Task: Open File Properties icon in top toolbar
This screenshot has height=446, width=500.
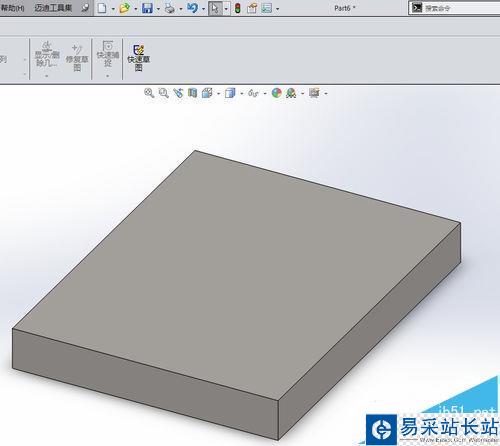Action: (x=252, y=8)
